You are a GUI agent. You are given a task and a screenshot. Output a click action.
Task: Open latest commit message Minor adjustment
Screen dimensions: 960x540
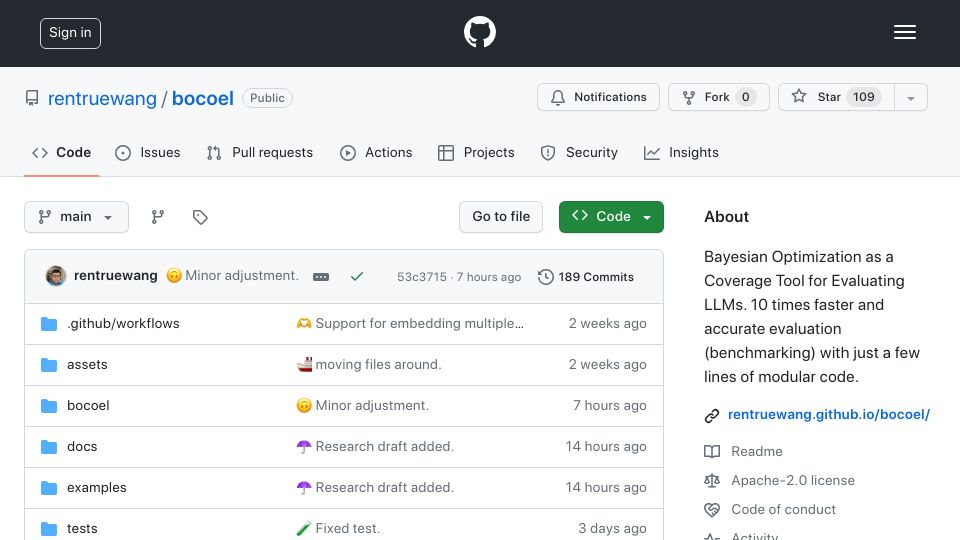pyautogui.click(x=242, y=276)
